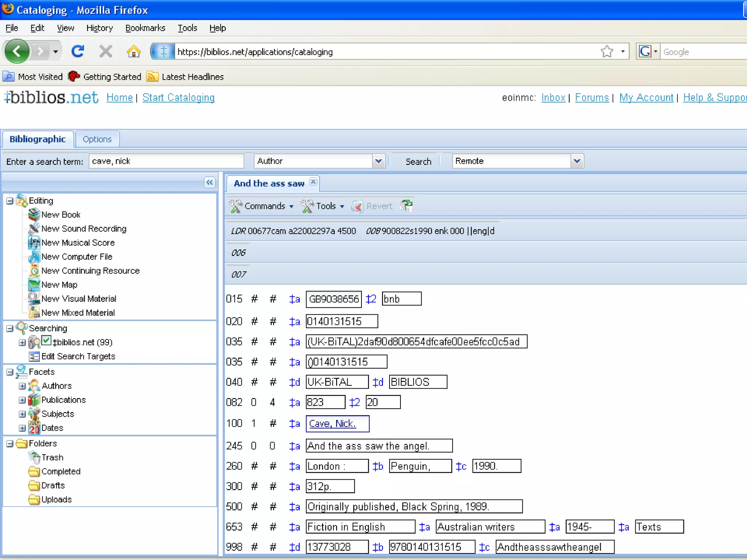Click the icon right of Revert
This screenshot has width=747, height=560.
pos(406,206)
